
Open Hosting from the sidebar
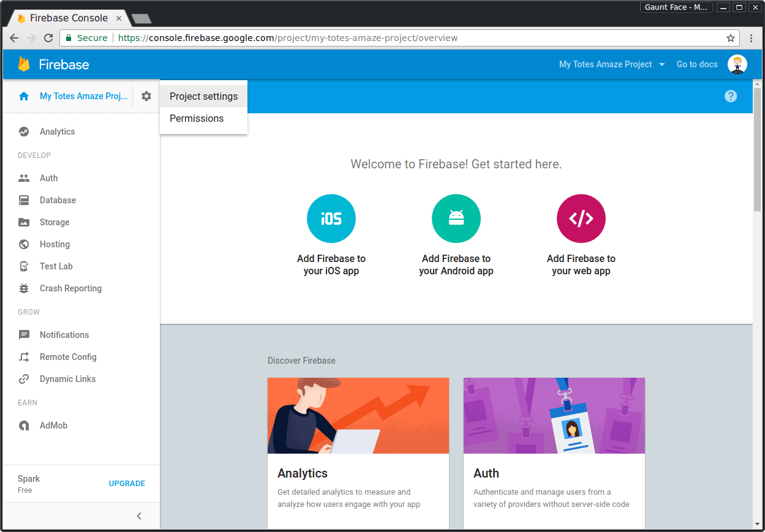(x=55, y=244)
